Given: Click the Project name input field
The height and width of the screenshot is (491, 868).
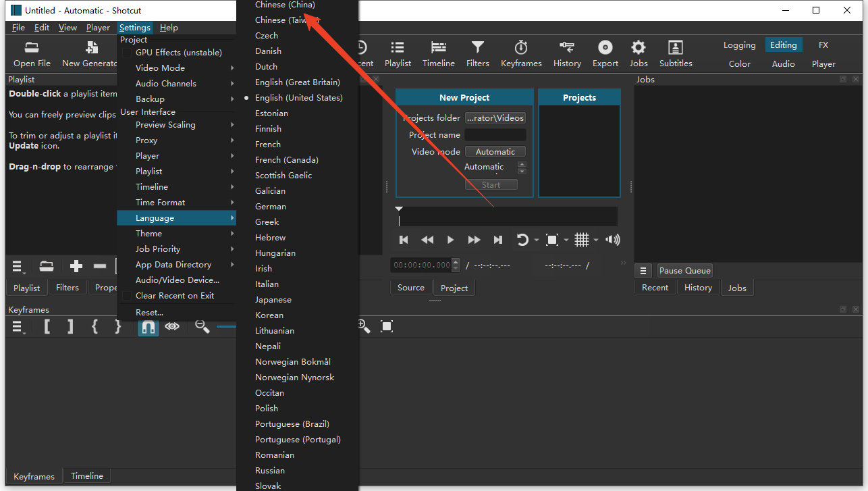Looking at the screenshot, I should click(495, 135).
